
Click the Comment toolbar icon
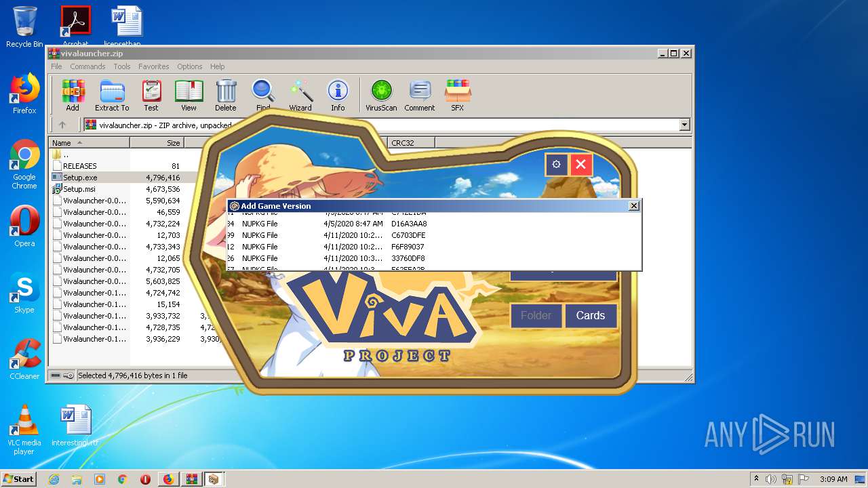(420, 95)
